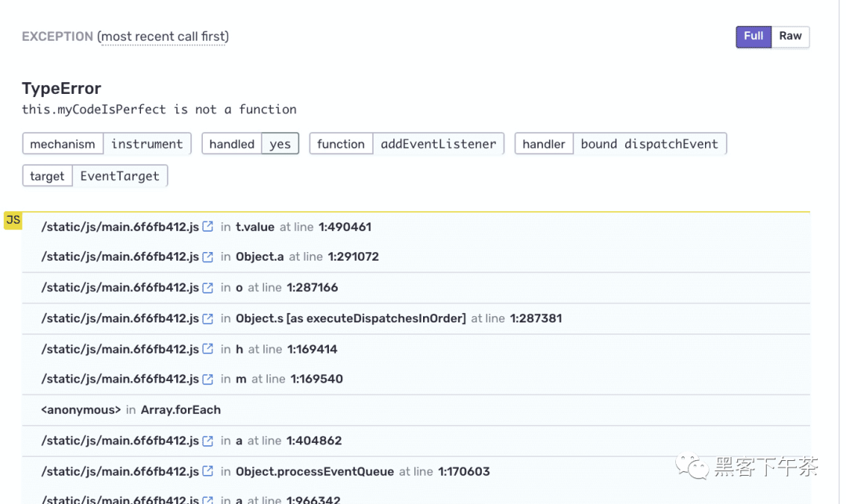Click line number 1:170603
Image resolution: width=846 pixels, height=504 pixels.
point(464,472)
